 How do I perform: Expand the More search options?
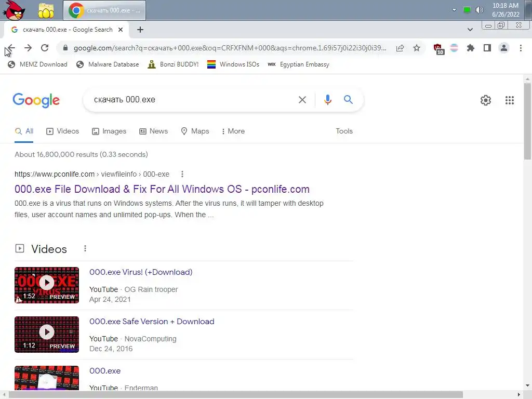233,131
